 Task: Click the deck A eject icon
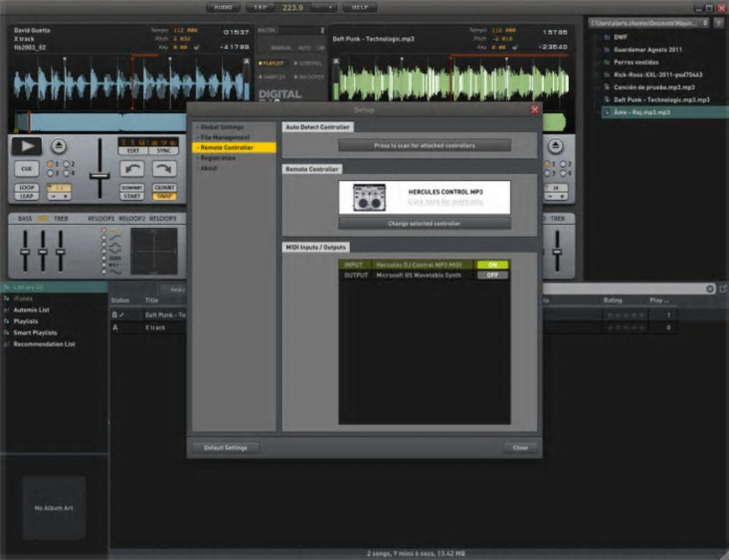pos(59,146)
